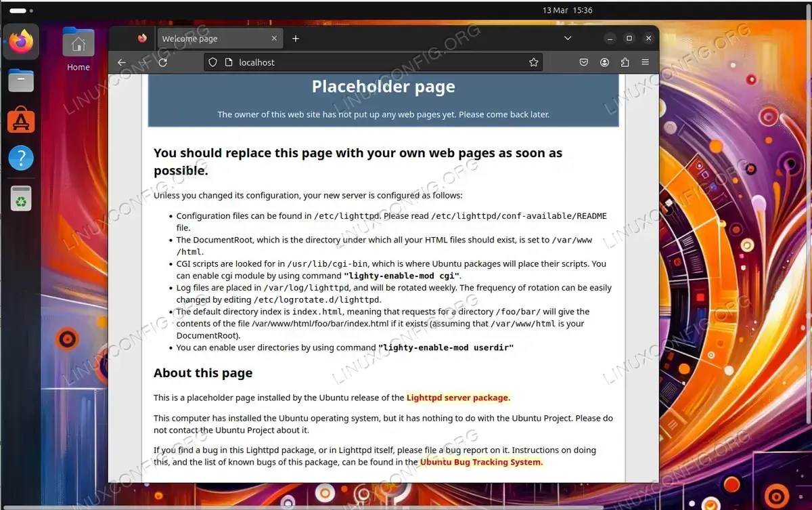Open the Firefox account icon
Screen dimensions: 812x510
[604, 62]
